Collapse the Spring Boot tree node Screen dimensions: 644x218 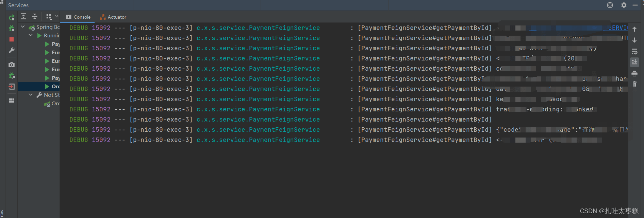coord(23,27)
